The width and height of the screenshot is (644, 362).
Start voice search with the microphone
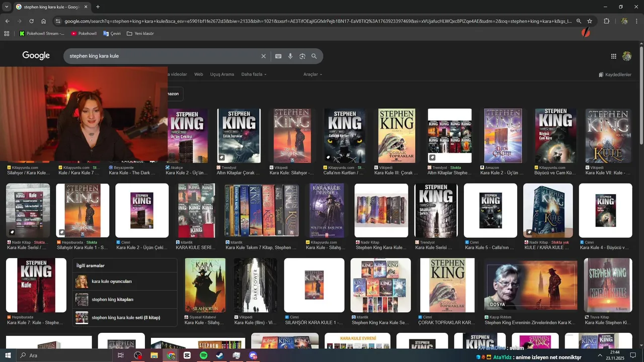coord(290,56)
